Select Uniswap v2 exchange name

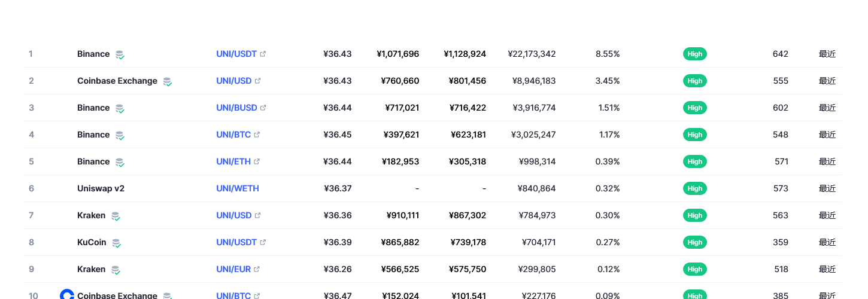tap(101, 188)
